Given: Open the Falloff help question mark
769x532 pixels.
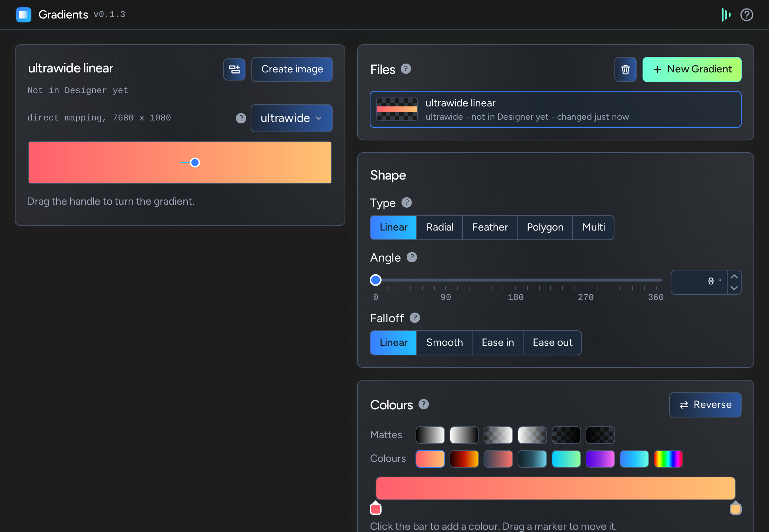Looking at the screenshot, I should tap(415, 318).
